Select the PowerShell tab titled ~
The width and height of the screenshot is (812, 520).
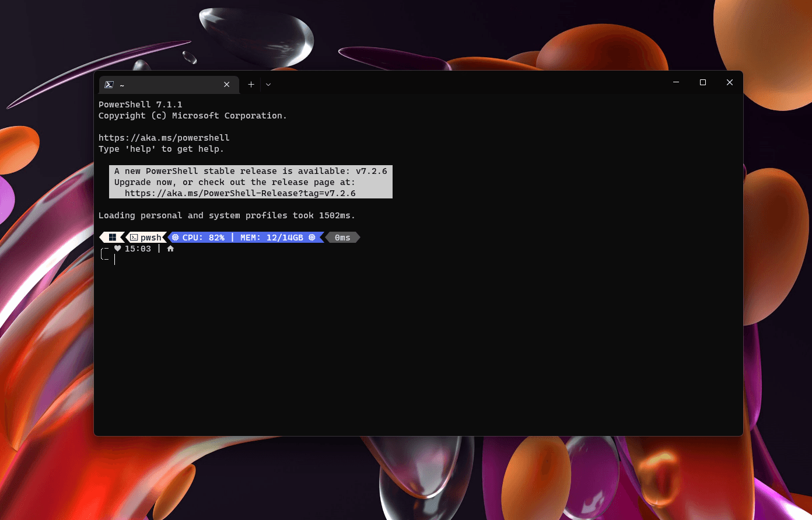coord(169,85)
